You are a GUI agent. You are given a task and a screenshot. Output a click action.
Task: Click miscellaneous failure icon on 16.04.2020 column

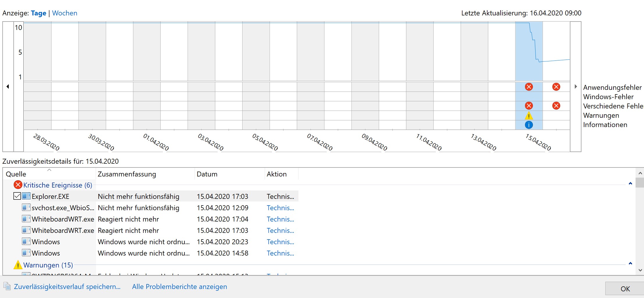point(556,106)
